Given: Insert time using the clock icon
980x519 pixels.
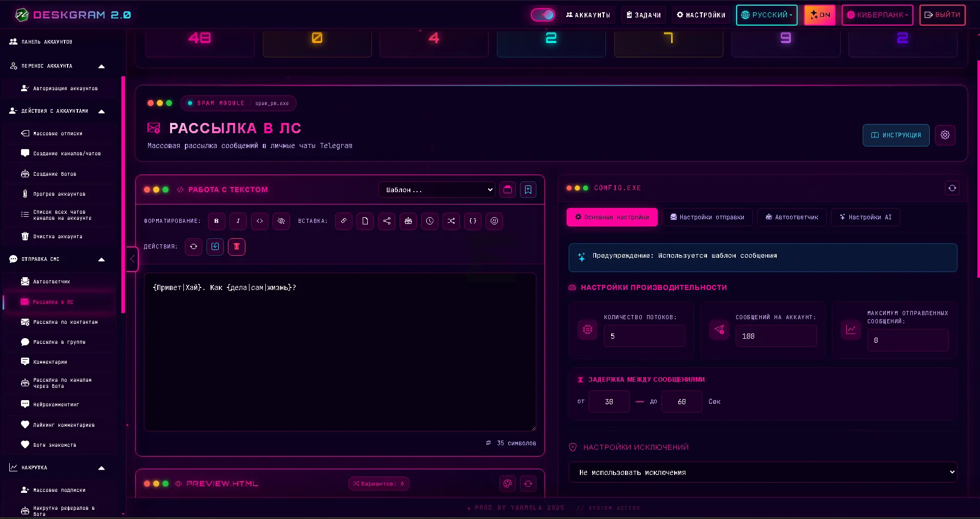Looking at the screenshot, I should coord(430,221).
